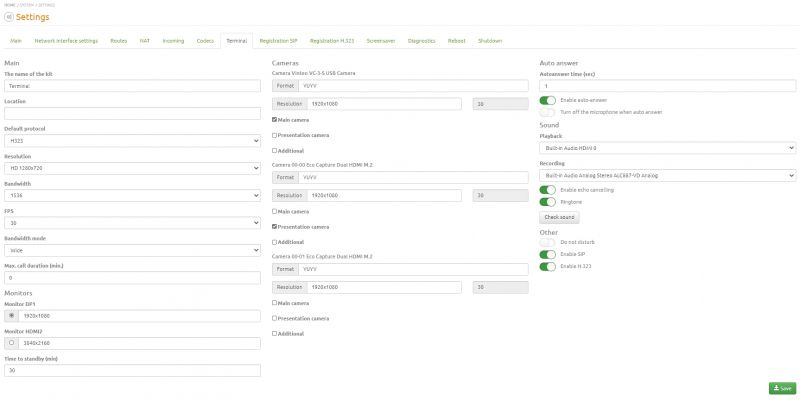Click the Check sound button
This screenshot has height=400, width=800.
coord(559,217)
